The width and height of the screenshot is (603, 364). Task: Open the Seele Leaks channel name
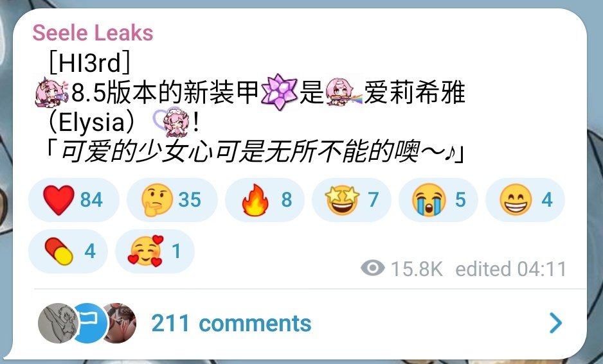point(93,33)
